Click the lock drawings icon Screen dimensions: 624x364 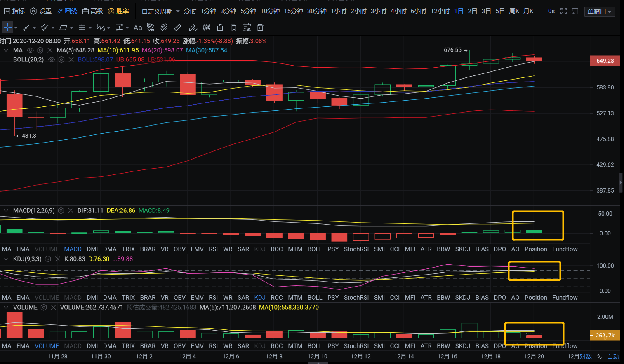click(x=220, y=28)
